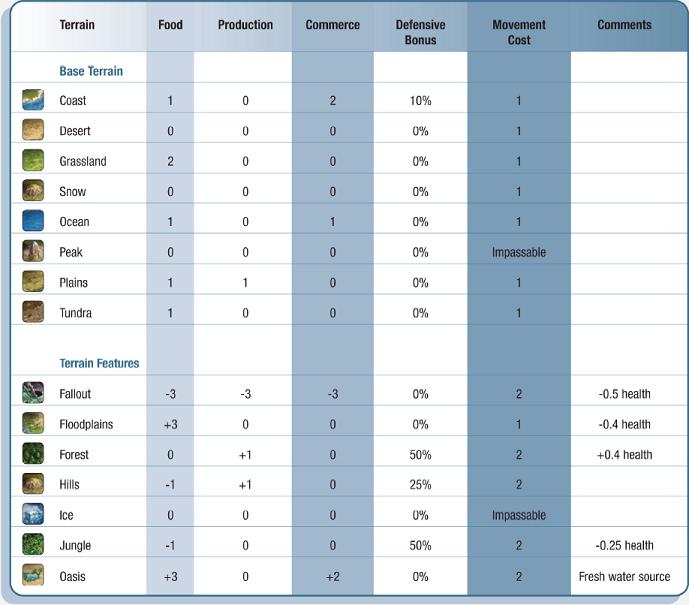689x605 pixels.
Task: Click the Fresh water source comment
Action: 625,576
